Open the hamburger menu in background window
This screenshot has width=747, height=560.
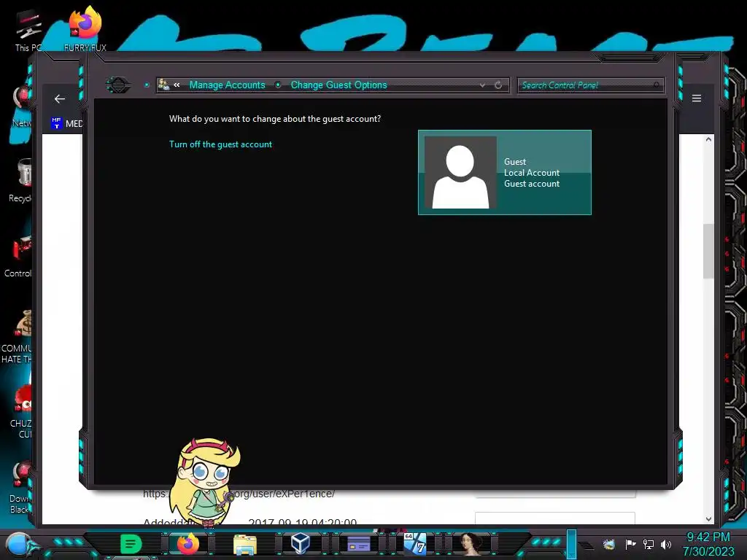pyautogui.click(x=697, y=98)
